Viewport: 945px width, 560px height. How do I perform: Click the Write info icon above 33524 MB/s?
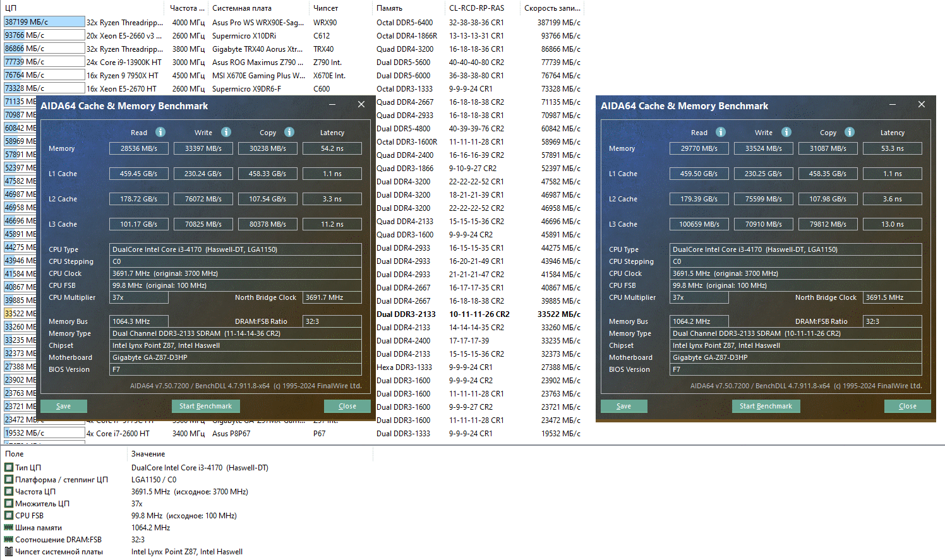pyautogui.click(x=786, y=132)
